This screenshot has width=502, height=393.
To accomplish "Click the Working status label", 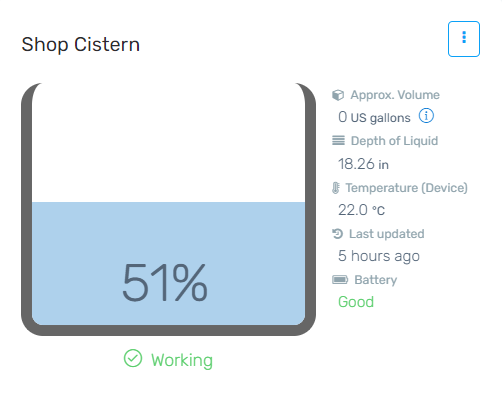I will [x=182, y=360].
